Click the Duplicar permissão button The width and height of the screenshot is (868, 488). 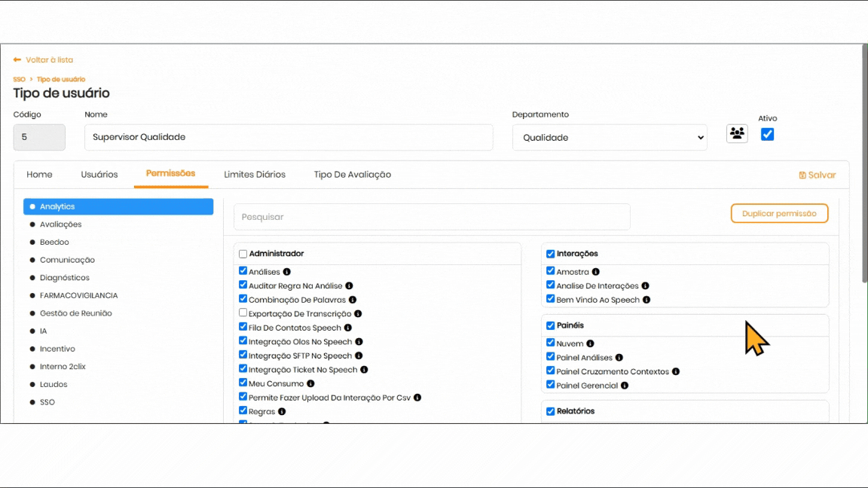click(x=779, y=214)
